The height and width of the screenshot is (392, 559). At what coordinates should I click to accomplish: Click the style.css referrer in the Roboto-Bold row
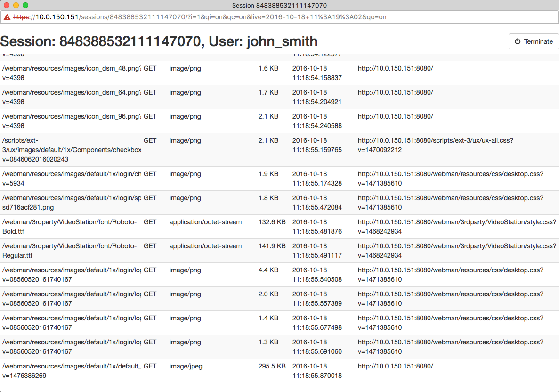(x=457, y=227)
